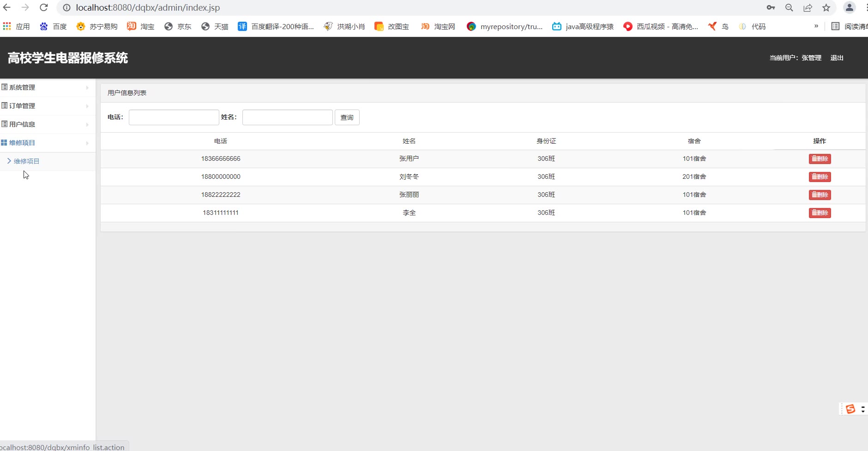Go back using the browser back arrow
868x451 pixels.
coord(7,7)
